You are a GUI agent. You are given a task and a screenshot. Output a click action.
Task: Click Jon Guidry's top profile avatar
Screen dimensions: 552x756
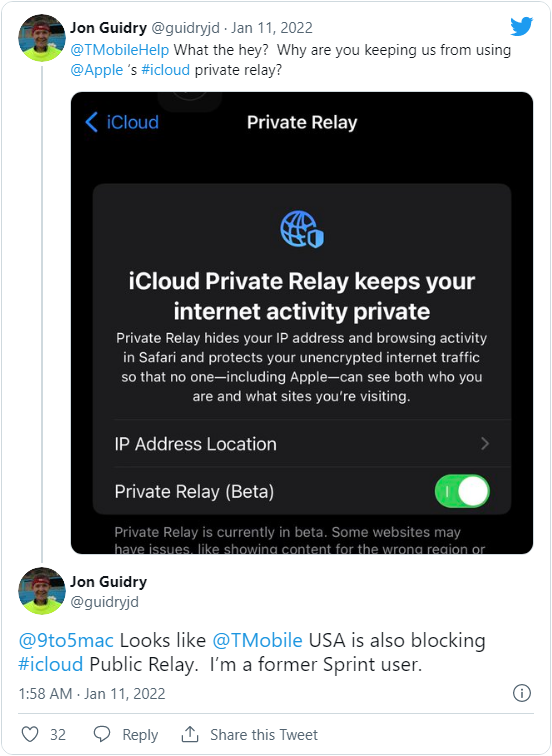point(42,38)
